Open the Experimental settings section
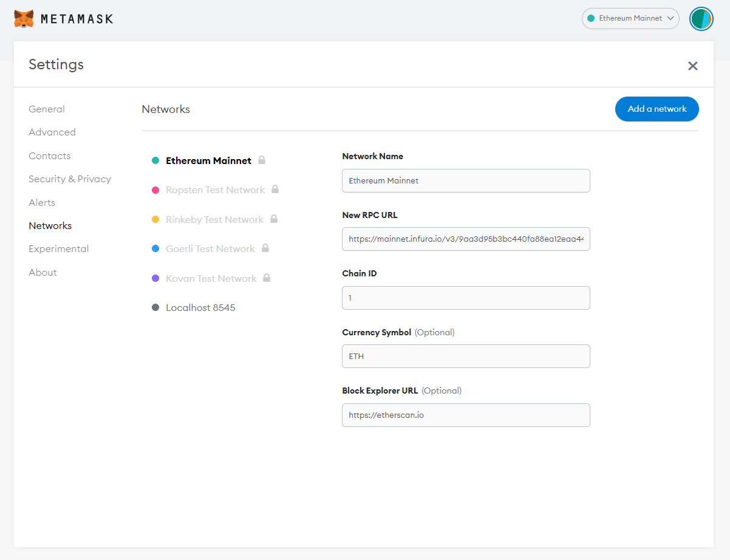The image size is (730, 560). 58,248
